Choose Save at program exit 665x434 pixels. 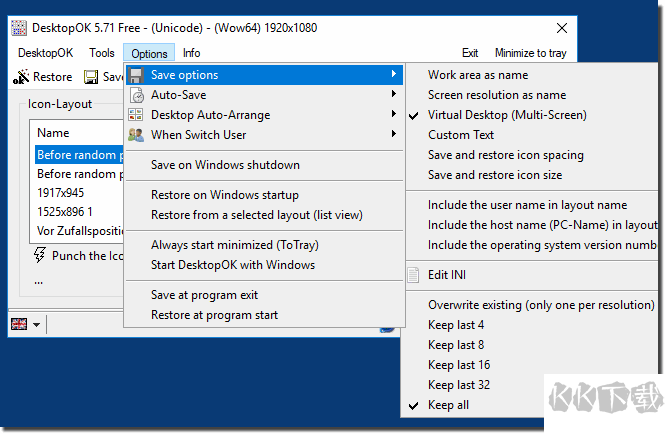tap(265, 295)
